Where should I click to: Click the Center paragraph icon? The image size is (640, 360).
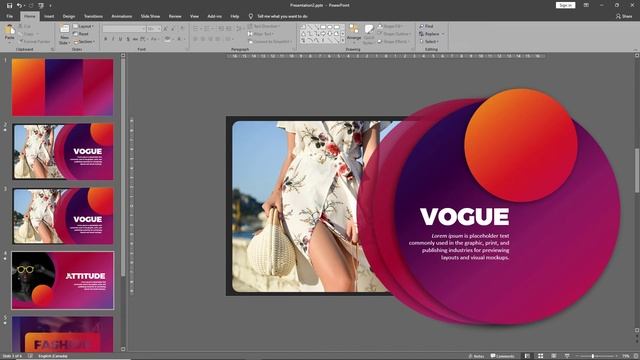[x=203, y=39]
